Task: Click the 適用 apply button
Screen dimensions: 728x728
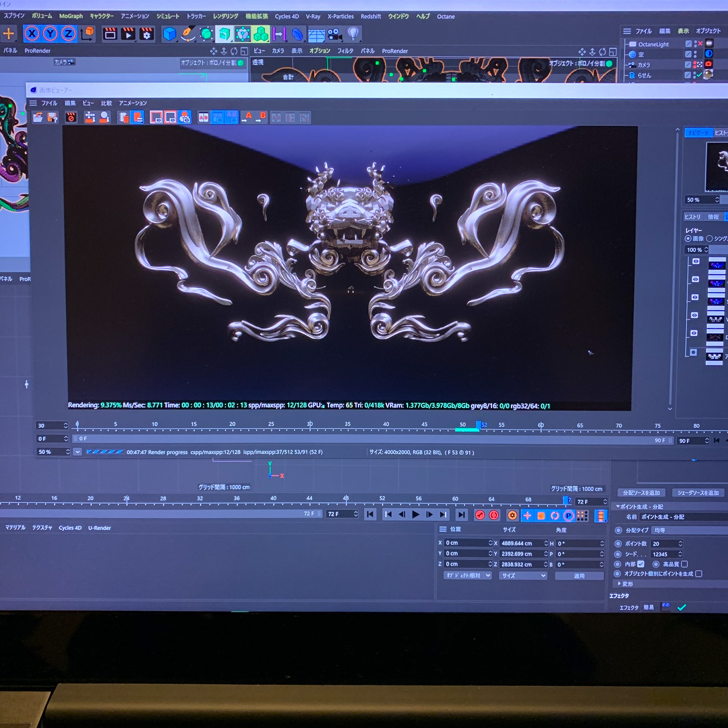Action: (579, 576)
